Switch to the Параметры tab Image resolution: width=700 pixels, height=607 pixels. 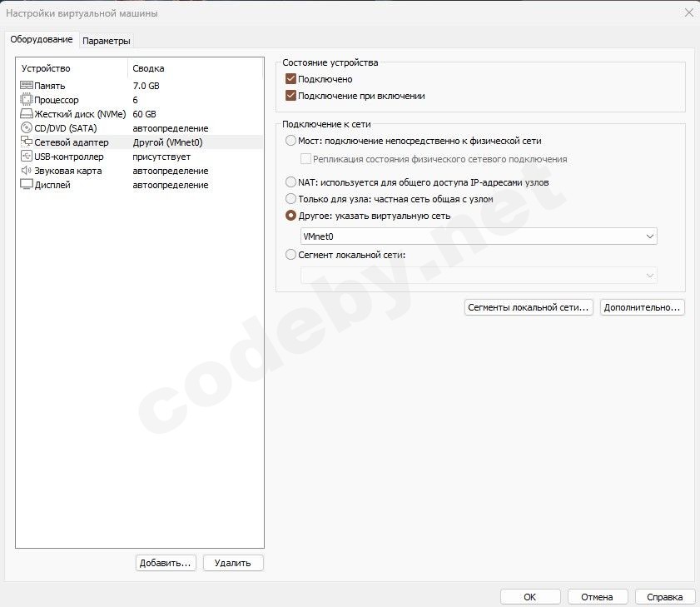click(107, 41)
